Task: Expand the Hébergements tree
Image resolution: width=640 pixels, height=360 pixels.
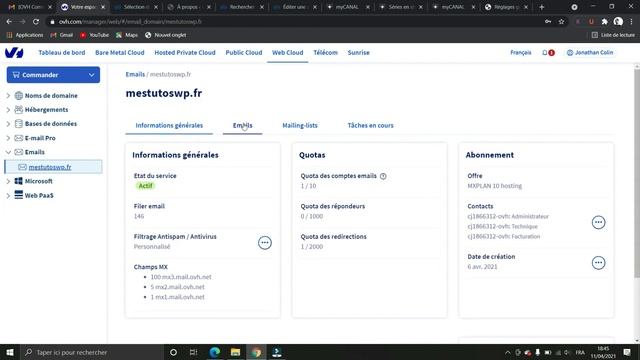Action: pos(8,110)
